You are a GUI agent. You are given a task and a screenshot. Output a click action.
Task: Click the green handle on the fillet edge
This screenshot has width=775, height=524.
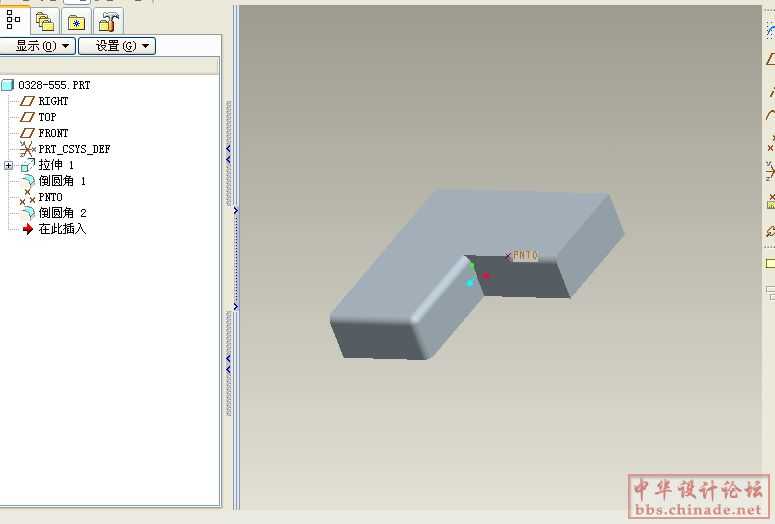click(472, 266)
